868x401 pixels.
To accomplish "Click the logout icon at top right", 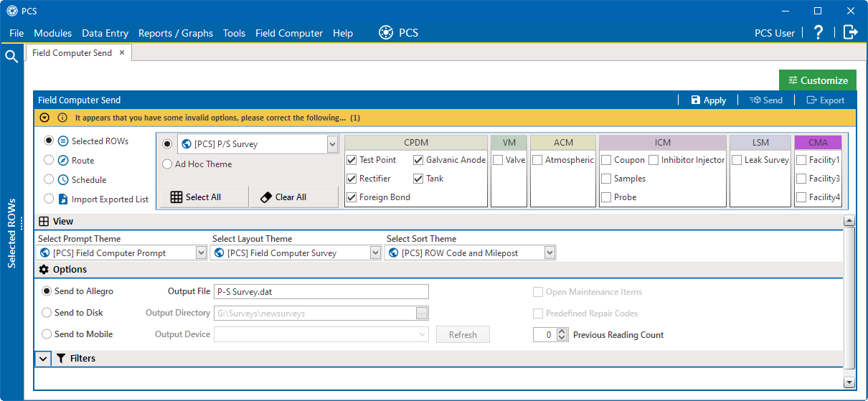I will pyautogui.click(x=851, y=32).
